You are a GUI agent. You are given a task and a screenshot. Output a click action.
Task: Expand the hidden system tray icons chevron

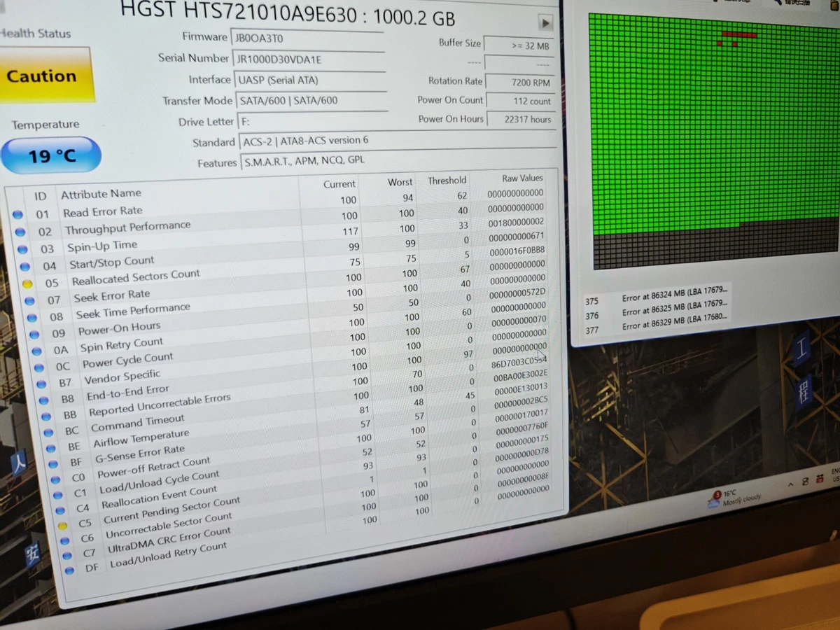790,484
